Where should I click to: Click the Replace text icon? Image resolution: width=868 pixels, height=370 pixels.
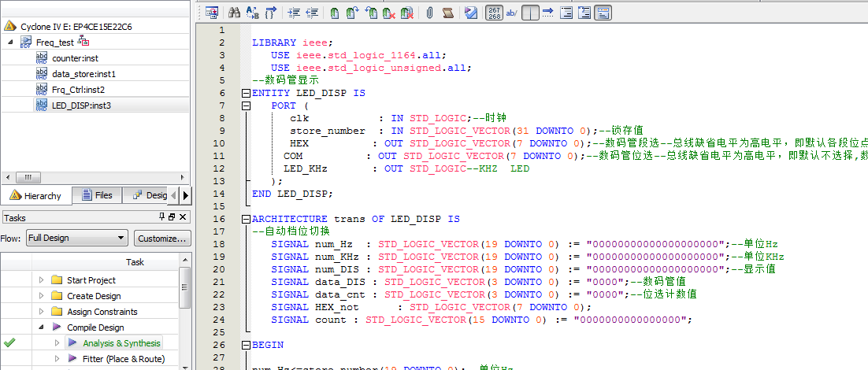(x=252, y=13)
